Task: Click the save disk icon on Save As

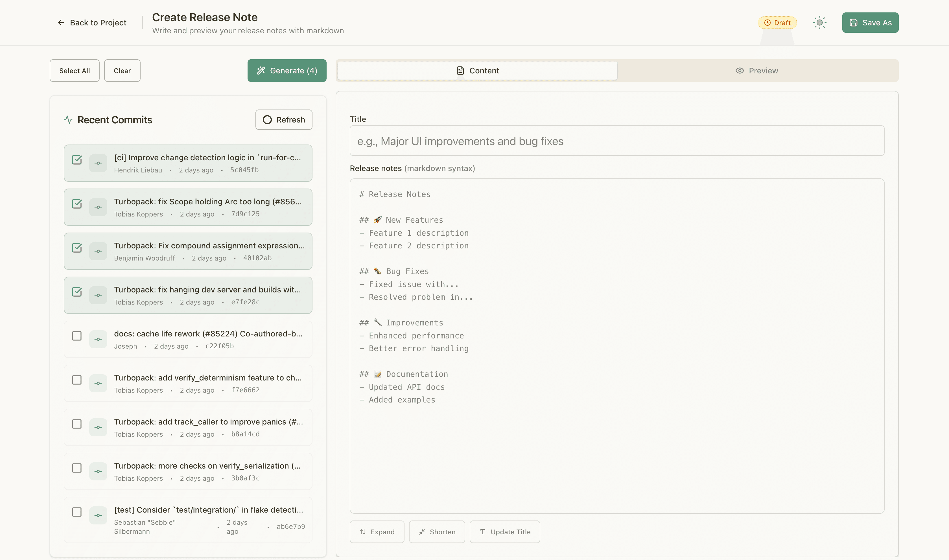Action: (x=854, y=22)
